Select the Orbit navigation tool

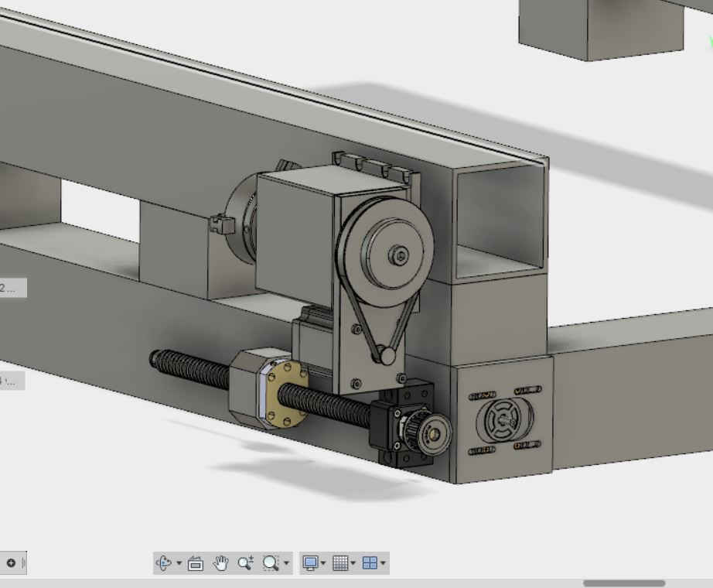pos(164,563)
